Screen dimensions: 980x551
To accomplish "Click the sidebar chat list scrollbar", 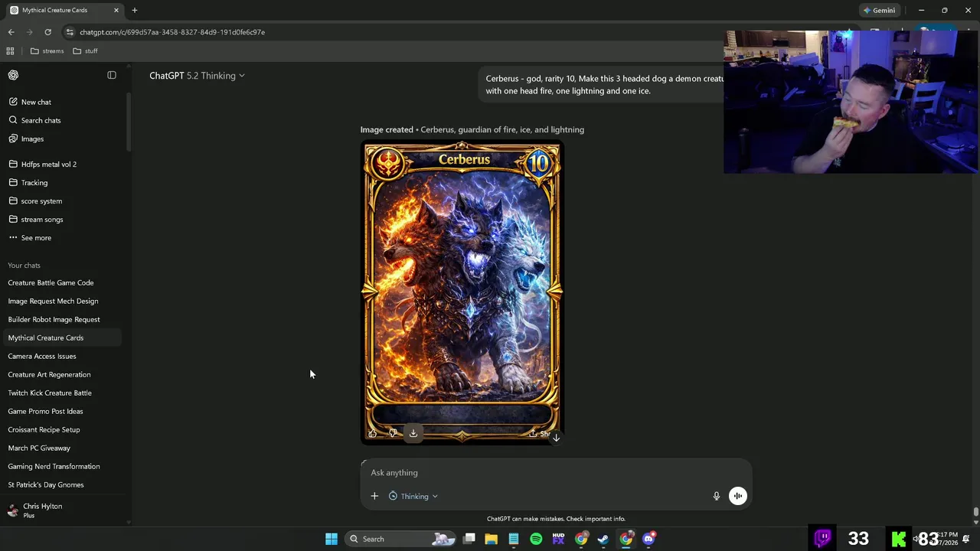I will click(x=129, y=122).
